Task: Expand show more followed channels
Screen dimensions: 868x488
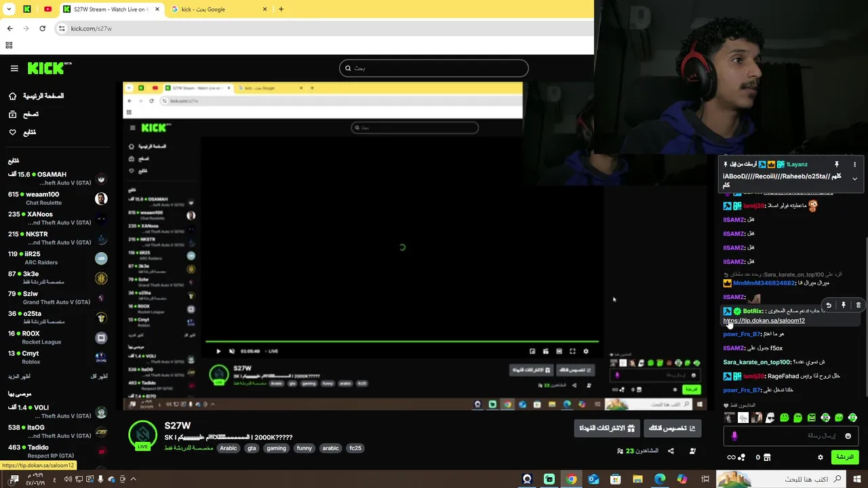Action: pyautogui.click(x=19, y=376)
